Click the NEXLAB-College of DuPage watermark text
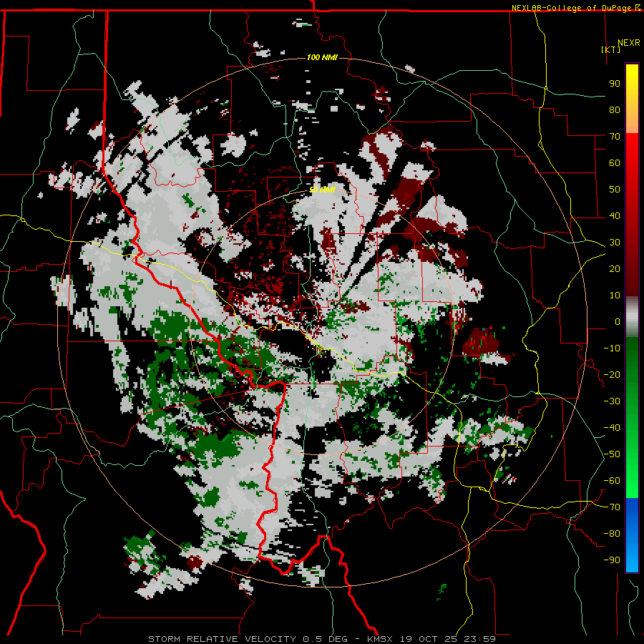This screenshot has width=644, height=644. 572,8
